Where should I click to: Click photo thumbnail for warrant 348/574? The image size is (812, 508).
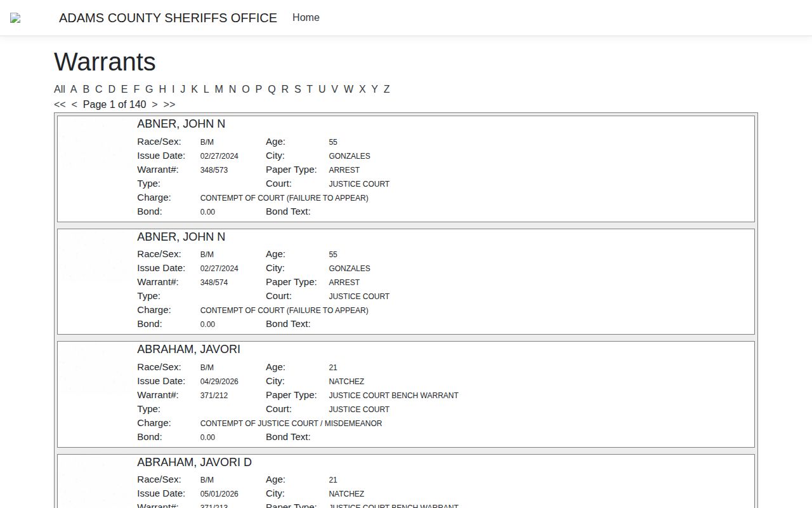95,257
